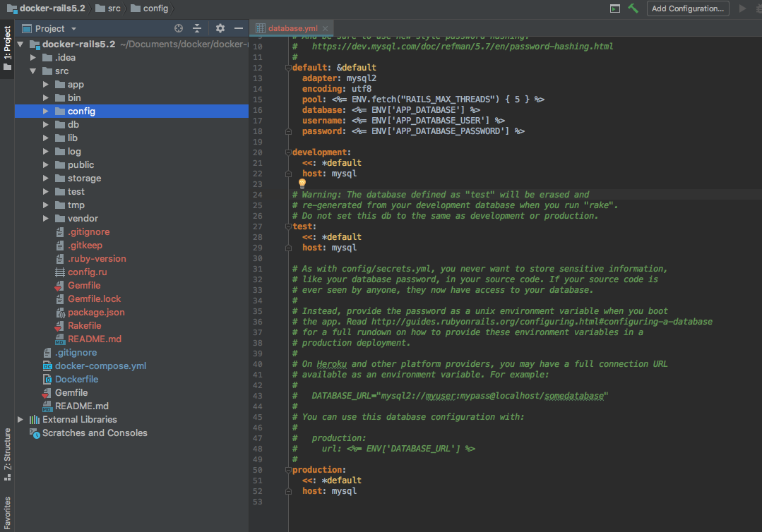The image size is (762, 532).
Task: Fold the default block at line 12
Action: (287, 68)
